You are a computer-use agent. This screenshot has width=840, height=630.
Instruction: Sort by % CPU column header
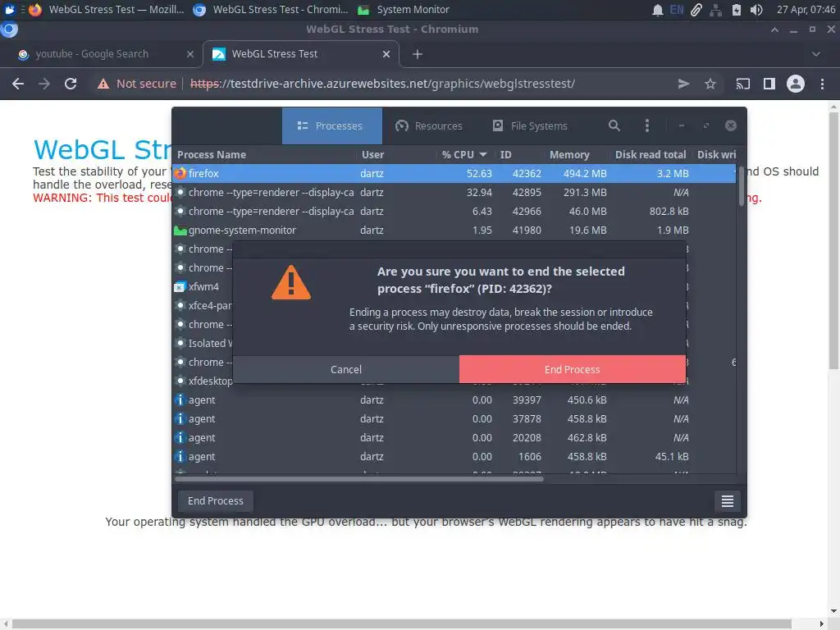(464, 155)
